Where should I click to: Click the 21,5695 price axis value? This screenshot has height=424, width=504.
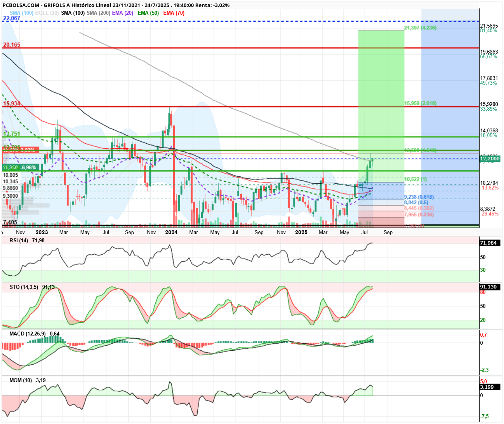pyautogui.click(x=489, y=26)
